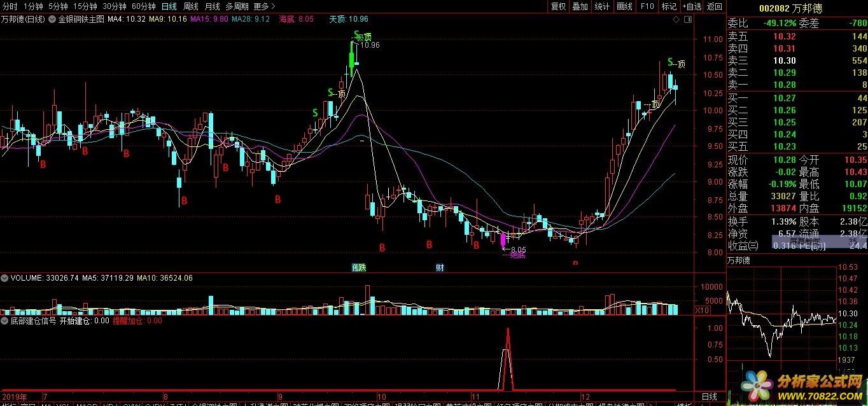The width and height of the screenshot is (868, 406).
Task: Toggle the side panel layout icon
Action: [687, 19]
